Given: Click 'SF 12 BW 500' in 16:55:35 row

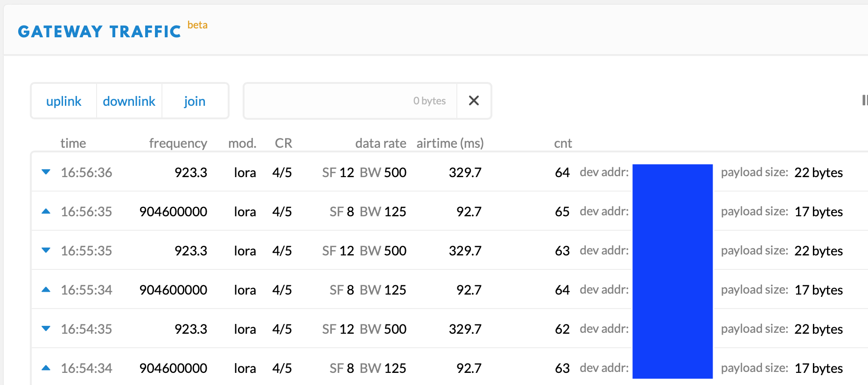Looking at the screenshot, I should (x=364, y=251).
